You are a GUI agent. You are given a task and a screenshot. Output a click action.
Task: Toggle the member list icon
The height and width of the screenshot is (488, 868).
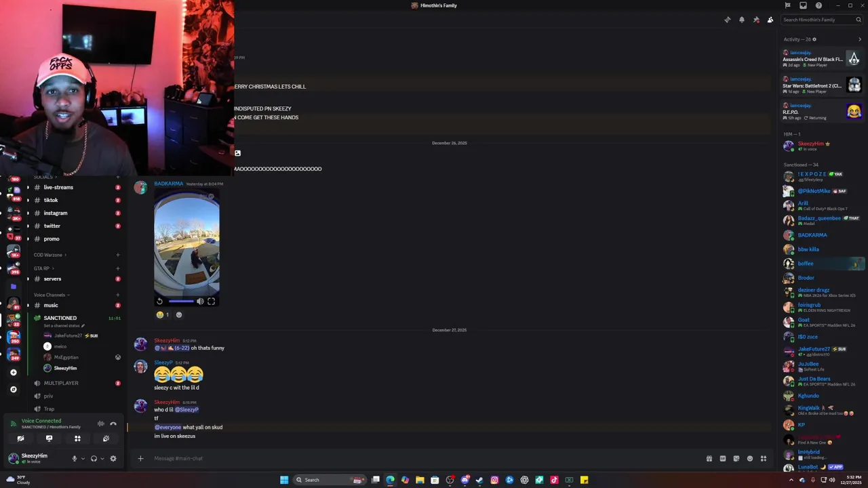(770, 20)
